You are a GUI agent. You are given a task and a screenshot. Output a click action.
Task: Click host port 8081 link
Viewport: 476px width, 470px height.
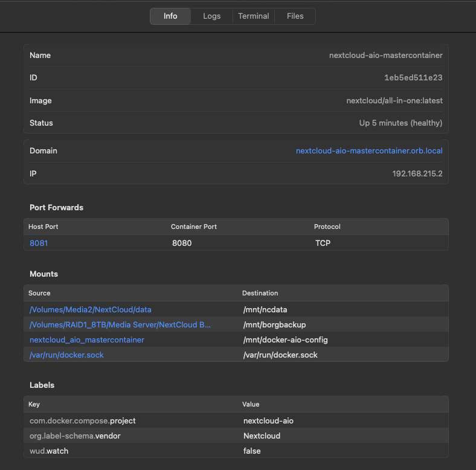[x=39, y=243]
